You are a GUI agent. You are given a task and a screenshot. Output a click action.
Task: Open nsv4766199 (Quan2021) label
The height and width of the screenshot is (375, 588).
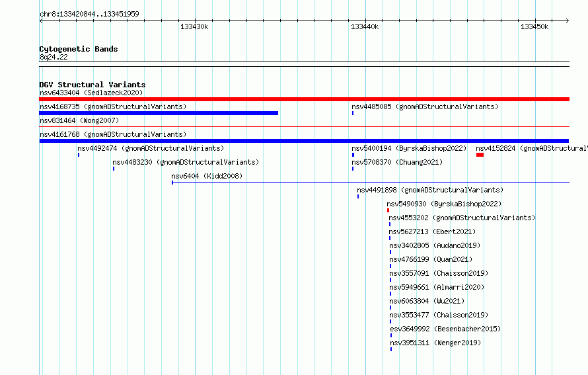(x=431, y=259)
